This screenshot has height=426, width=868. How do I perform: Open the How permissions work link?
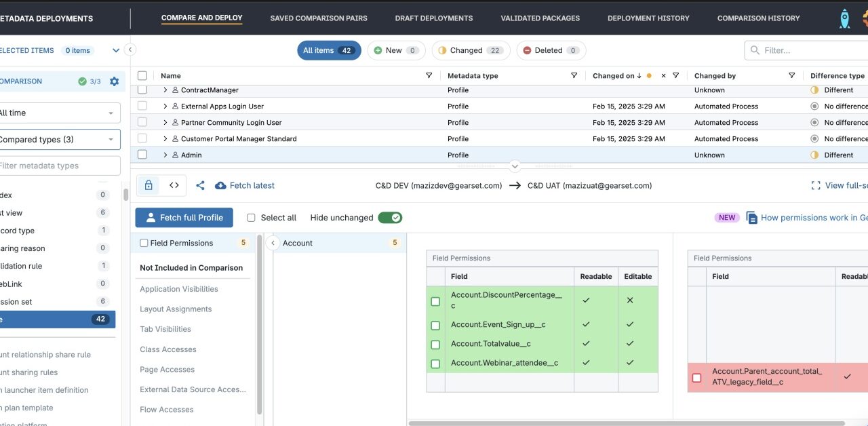814,218
